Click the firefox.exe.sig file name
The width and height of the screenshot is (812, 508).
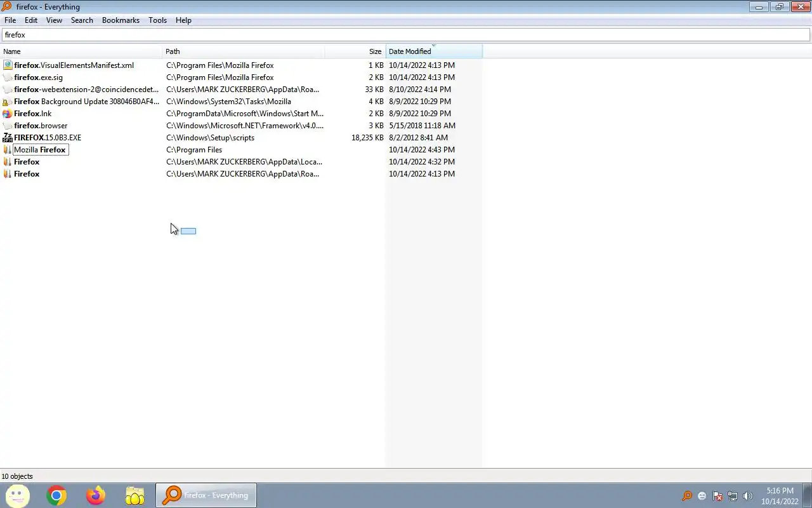point(38,77)
